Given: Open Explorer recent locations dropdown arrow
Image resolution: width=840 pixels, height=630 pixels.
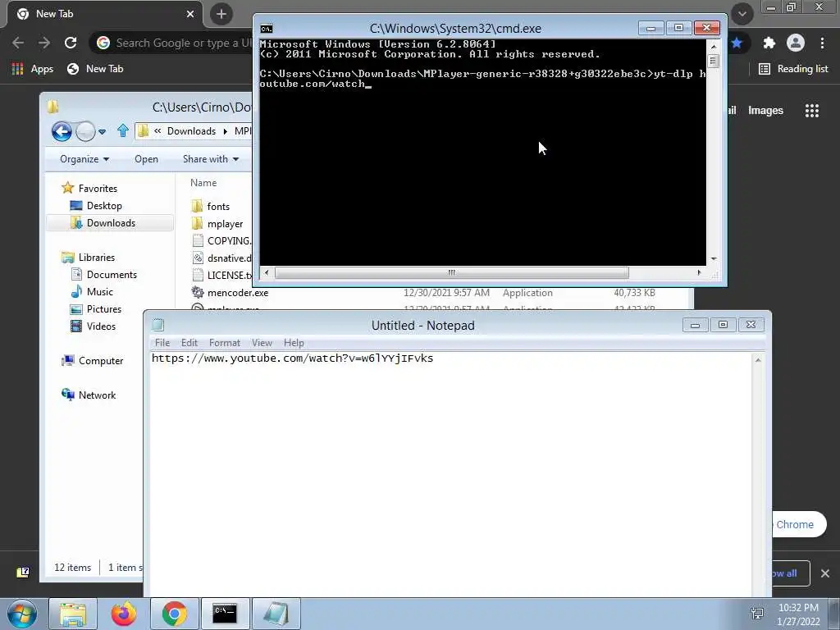Looking at the screenshot, I should click(102, 131).
